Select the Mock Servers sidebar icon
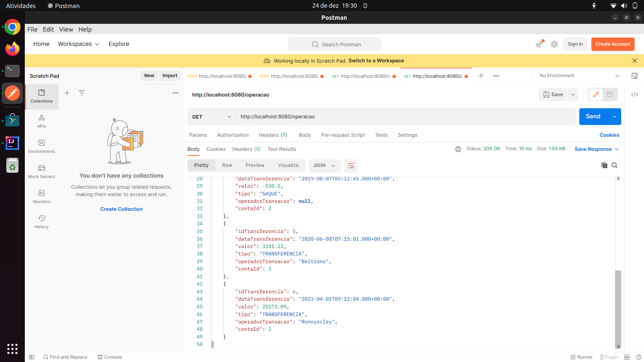This screenshot has height=362, width=644. pyautogui.click(x=41, y=172)
